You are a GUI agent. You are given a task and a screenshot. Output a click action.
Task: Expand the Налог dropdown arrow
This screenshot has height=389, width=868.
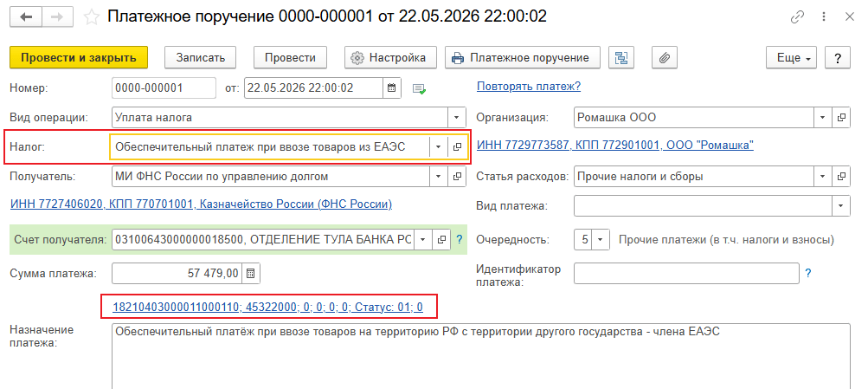coord(439,146)
